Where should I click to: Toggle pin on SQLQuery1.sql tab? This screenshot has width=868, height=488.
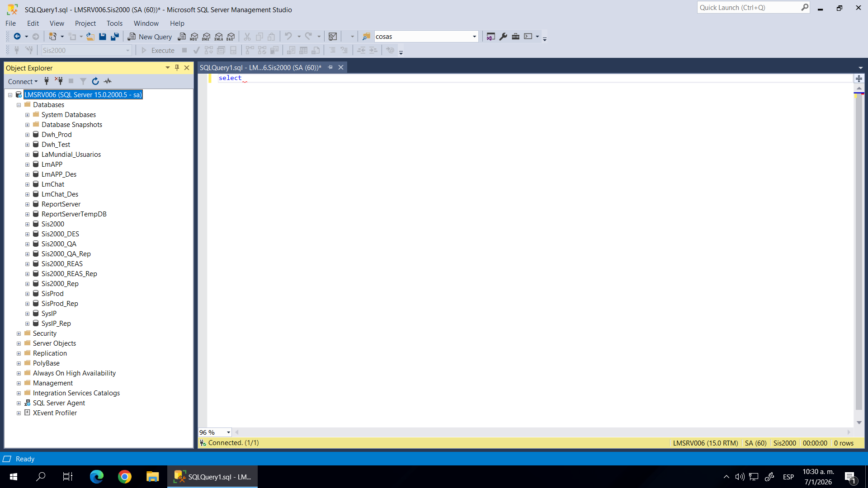tap(330, 67)
